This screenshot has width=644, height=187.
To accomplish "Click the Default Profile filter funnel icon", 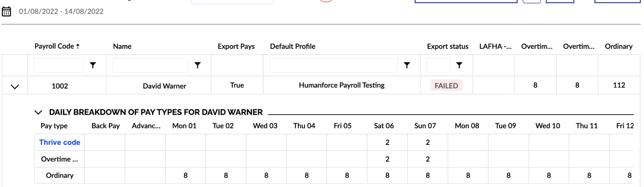I will coord(407,65).
